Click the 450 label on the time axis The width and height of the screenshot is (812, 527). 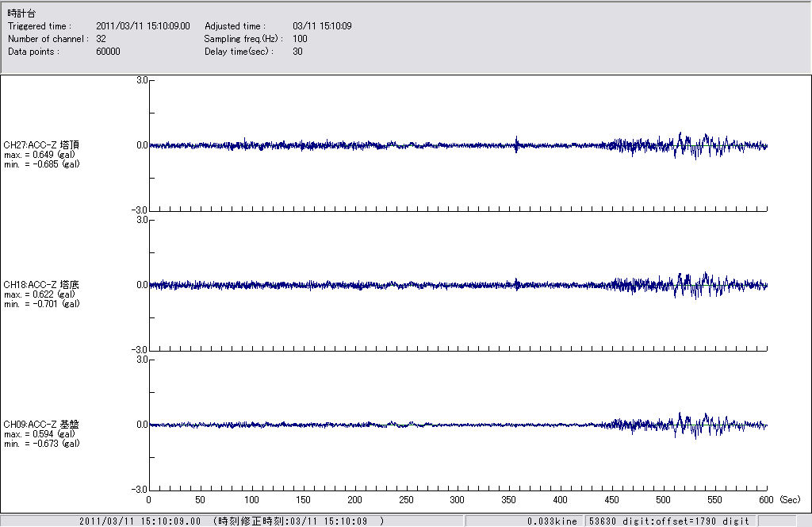(x=611, y=500)
